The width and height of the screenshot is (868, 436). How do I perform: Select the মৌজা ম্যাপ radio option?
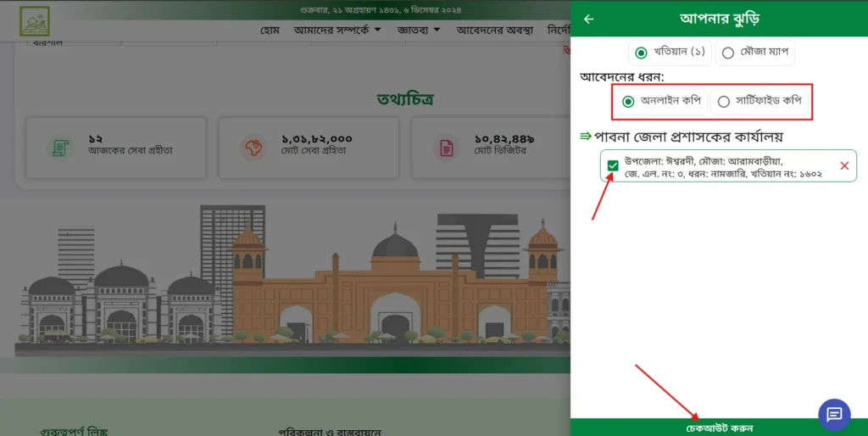click(727, 53)
